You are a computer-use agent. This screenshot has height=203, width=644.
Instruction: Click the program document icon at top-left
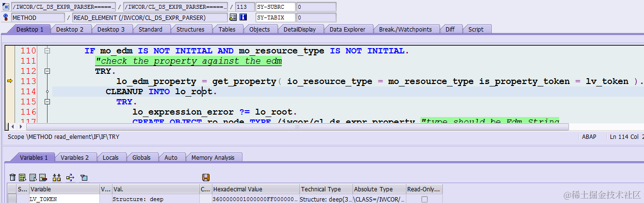coord(6,7)
